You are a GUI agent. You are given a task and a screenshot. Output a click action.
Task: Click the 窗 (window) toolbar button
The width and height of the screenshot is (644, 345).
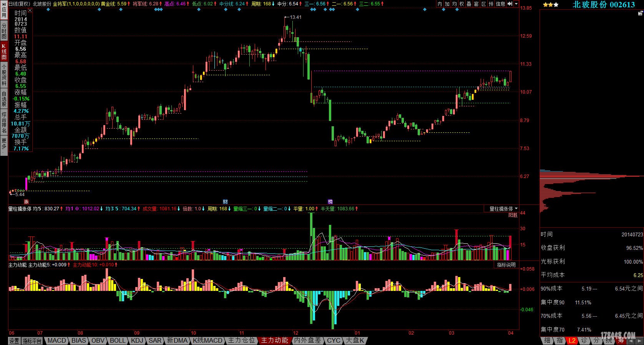pos(476,4)
